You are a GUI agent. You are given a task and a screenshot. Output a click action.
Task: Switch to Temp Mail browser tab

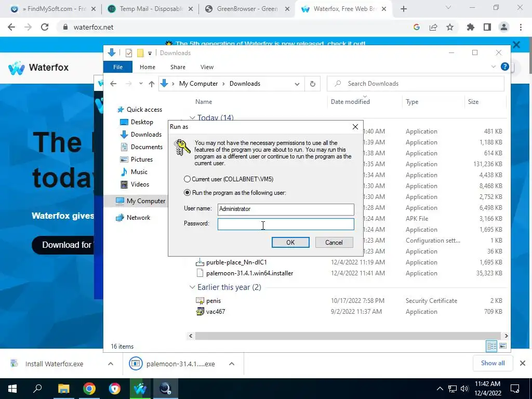[150, 9]
